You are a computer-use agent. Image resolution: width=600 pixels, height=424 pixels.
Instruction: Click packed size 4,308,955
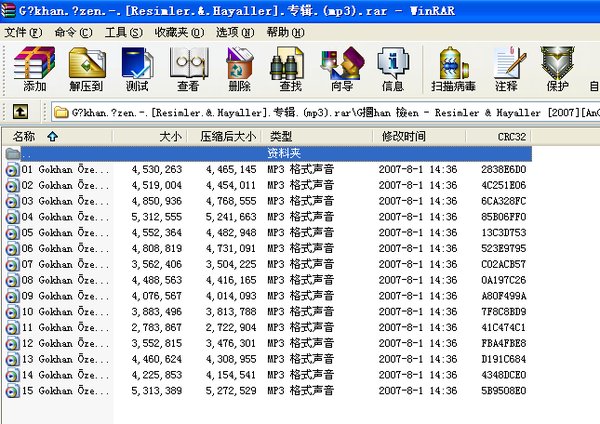point(231,359)
